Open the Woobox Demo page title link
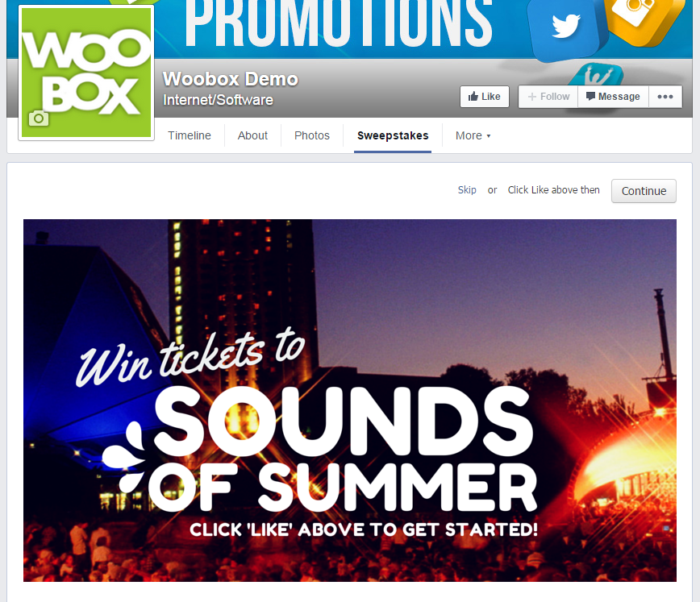Screen dimensions: 700x602 [231, 80]
